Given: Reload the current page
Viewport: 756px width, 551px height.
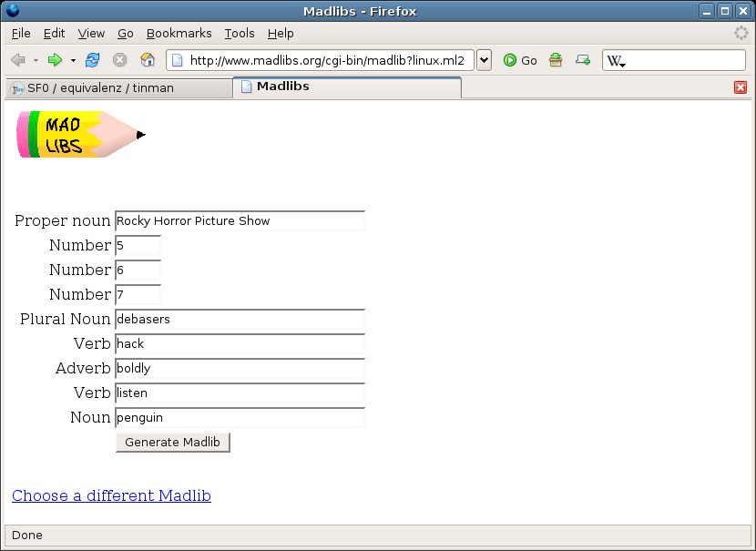Looking at the screenshot, I should pyautogui.click(x=92, y=60).
